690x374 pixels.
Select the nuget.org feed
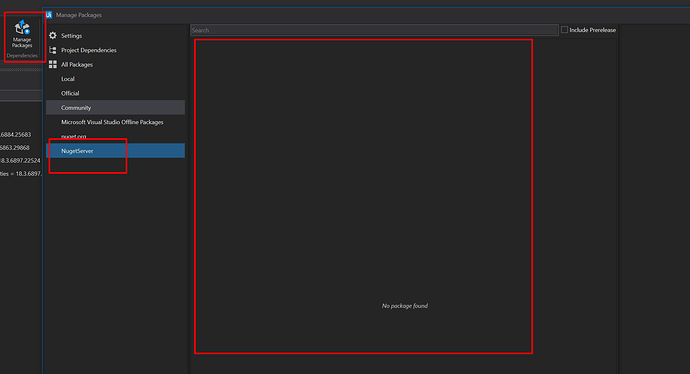(x=115, y=136)
